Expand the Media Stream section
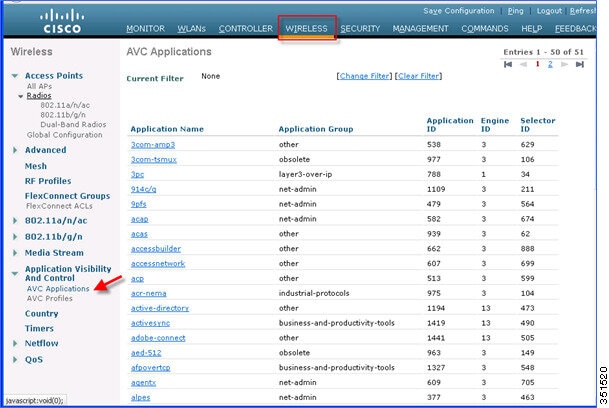Image resolution: width=609 pixels, height=408 pixels. click(15, 253)
